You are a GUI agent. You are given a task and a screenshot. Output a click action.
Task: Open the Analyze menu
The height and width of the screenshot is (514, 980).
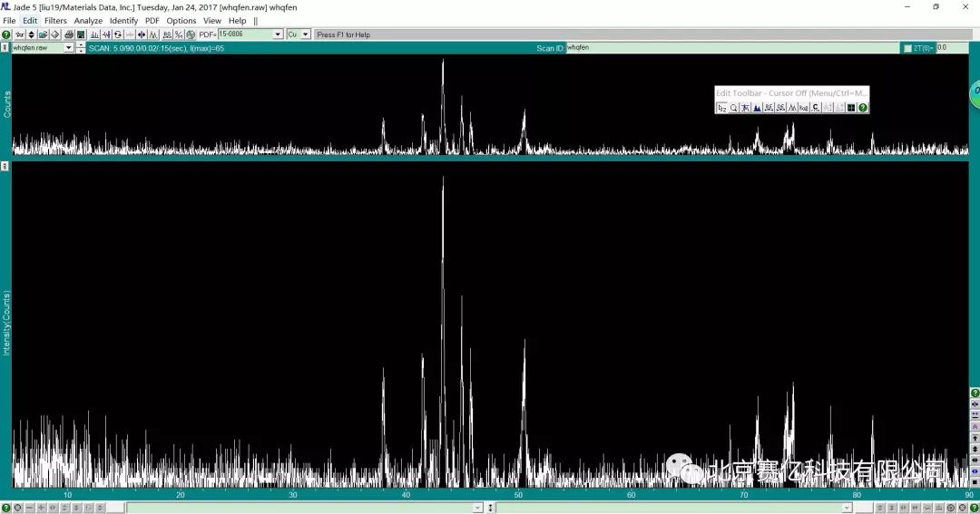tap(88, 21)
